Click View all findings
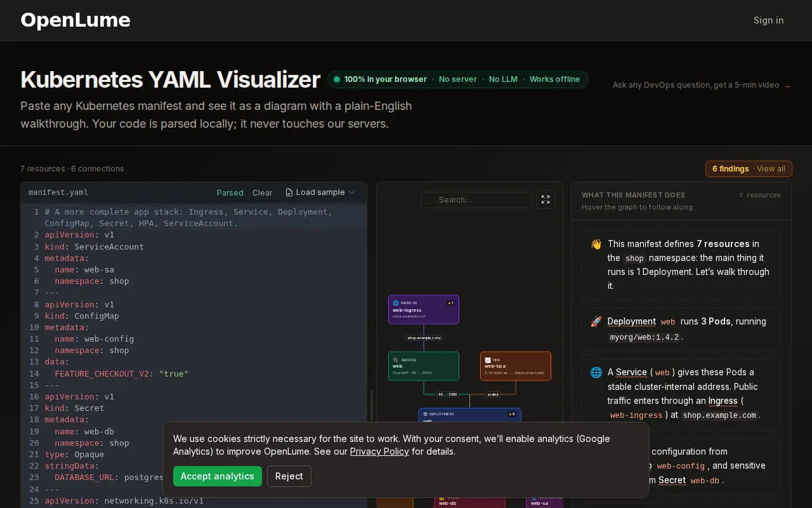 point(771,169)
